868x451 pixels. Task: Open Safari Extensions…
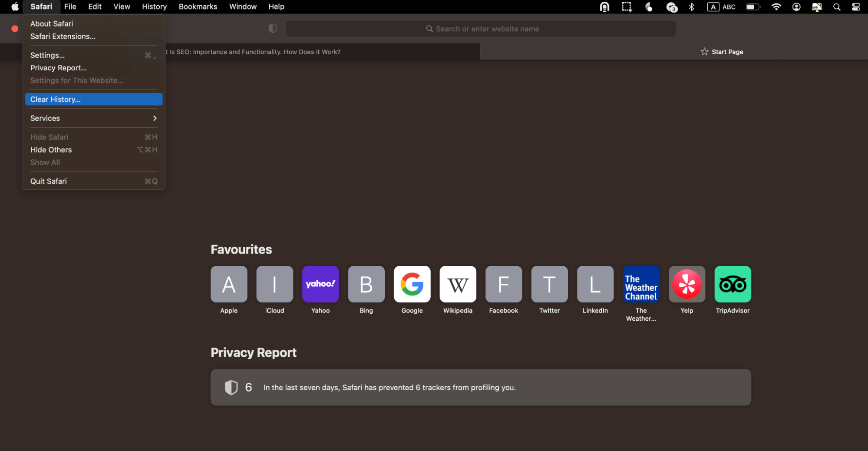(x=94, y=36)
